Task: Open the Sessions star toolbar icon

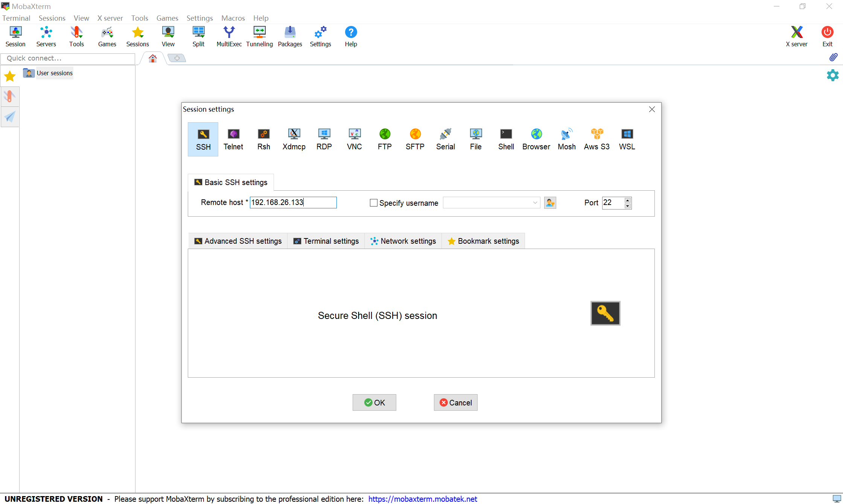Action: click(x=137, y=36)
